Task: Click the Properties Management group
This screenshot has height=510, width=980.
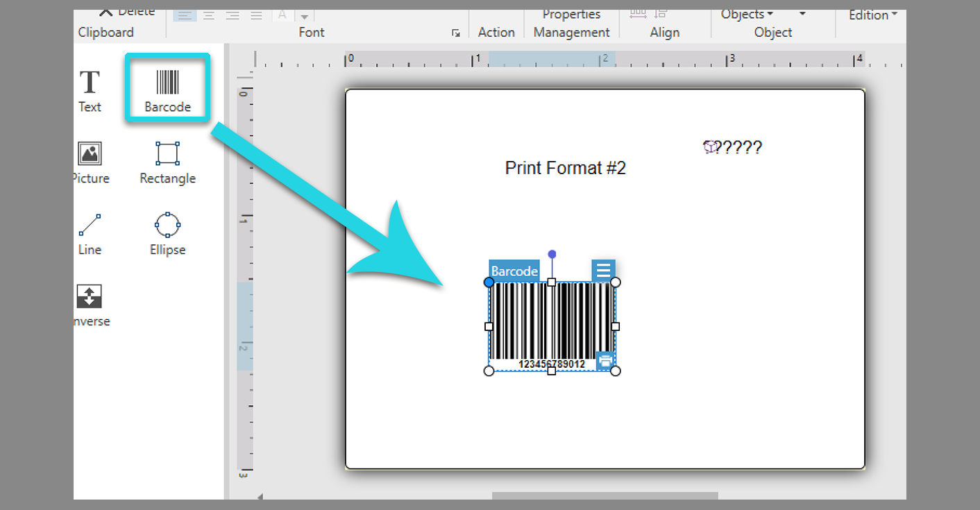Action: tap(571, 24)
